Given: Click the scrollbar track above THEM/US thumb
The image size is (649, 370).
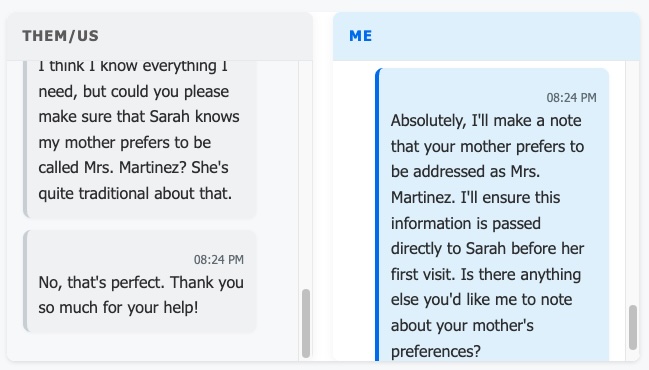Looking at the screenshot, I should pyautogui.click(x=306, y=174).
